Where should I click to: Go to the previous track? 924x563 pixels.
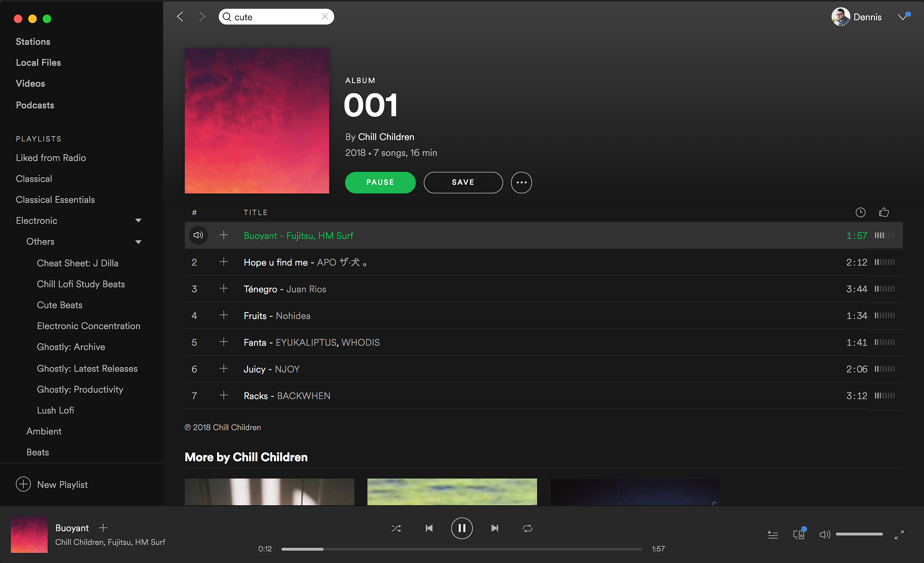coord(429,528)
